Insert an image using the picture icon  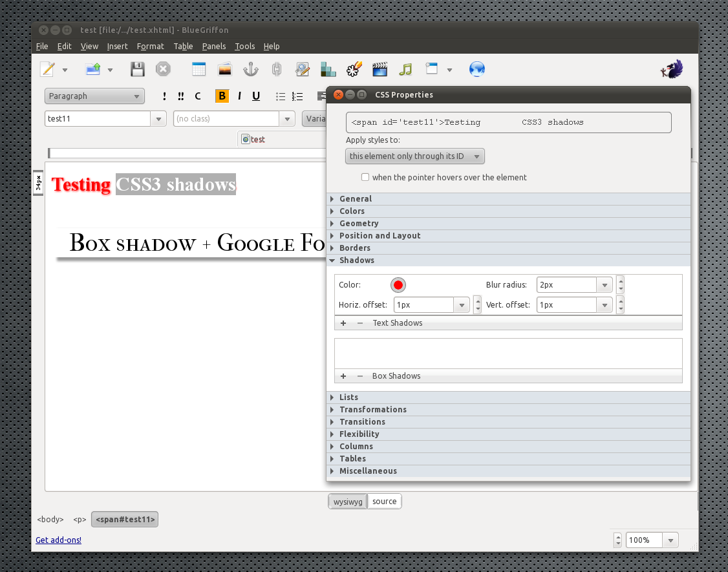(225, 69)
